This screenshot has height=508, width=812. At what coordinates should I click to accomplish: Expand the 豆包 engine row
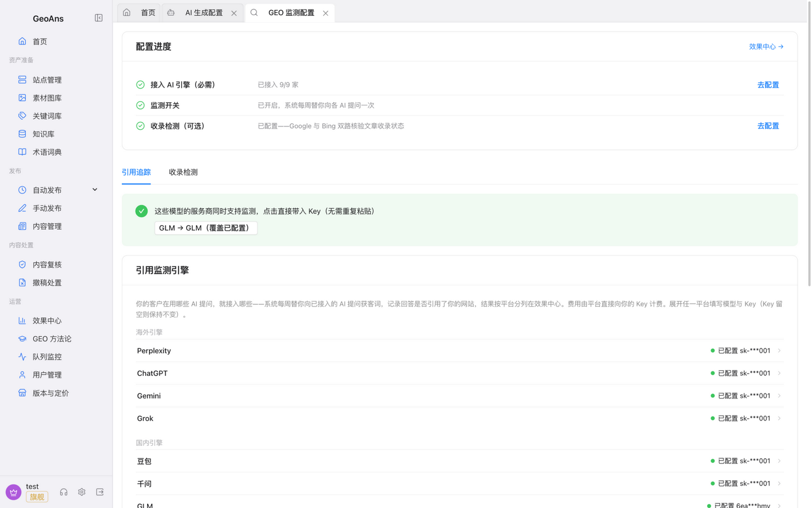[x=460, y=461]
